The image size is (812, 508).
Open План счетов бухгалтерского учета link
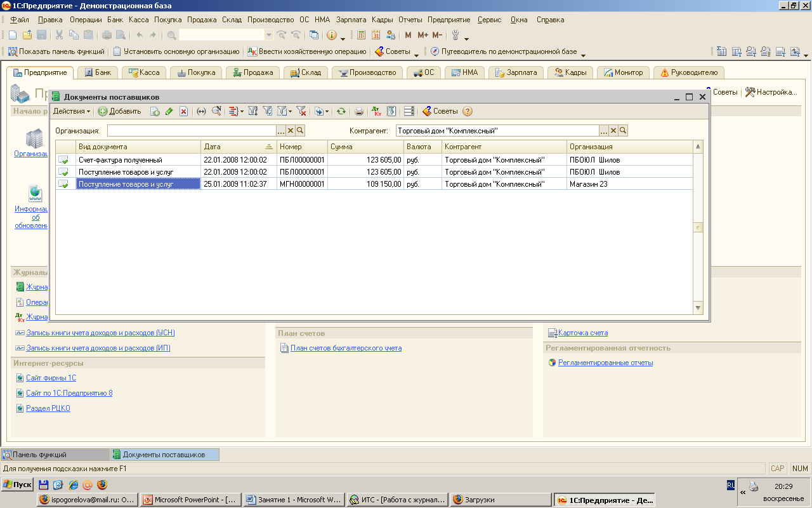[x=346, y=348]
